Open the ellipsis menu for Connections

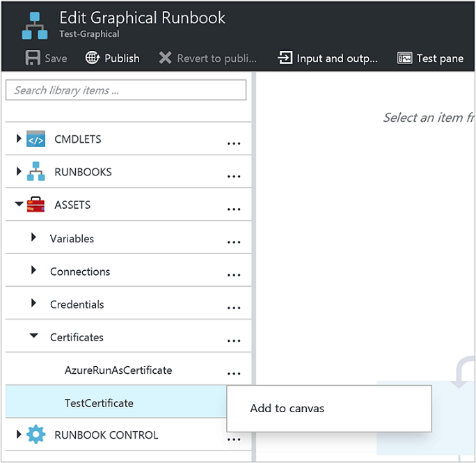pos(234,275)
